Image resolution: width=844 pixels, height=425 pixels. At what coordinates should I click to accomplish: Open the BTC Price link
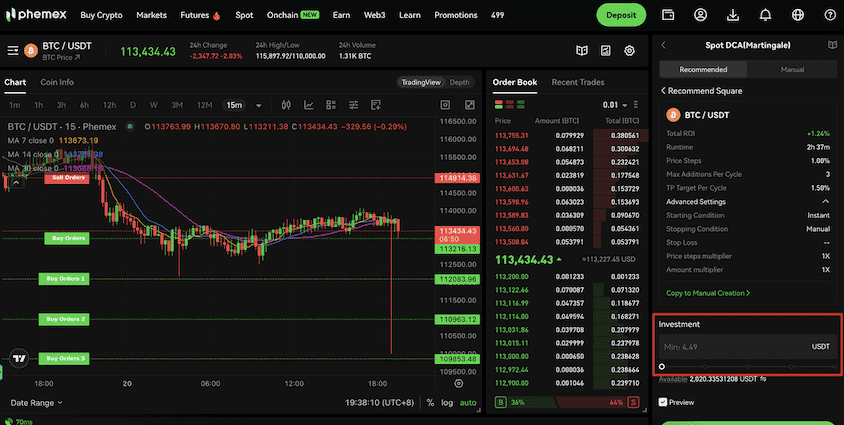[x=61, y=57]
